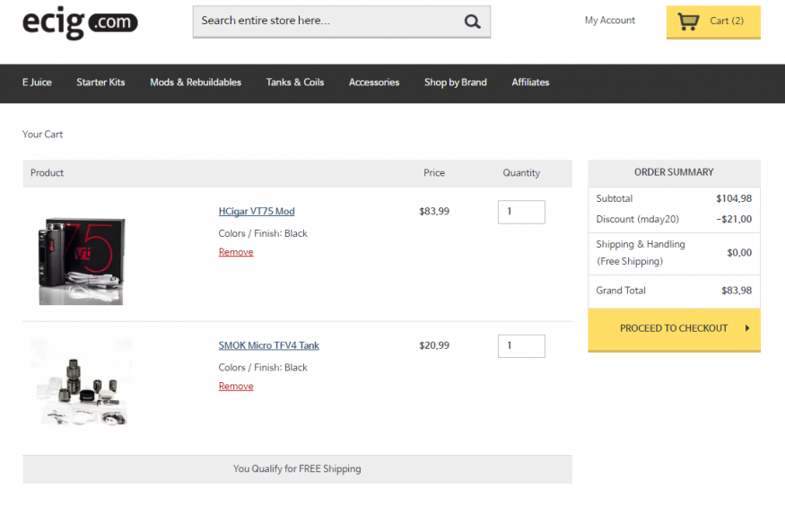The image size is (785, 532).
Task: Open the Accessories category
Action: 374,83
